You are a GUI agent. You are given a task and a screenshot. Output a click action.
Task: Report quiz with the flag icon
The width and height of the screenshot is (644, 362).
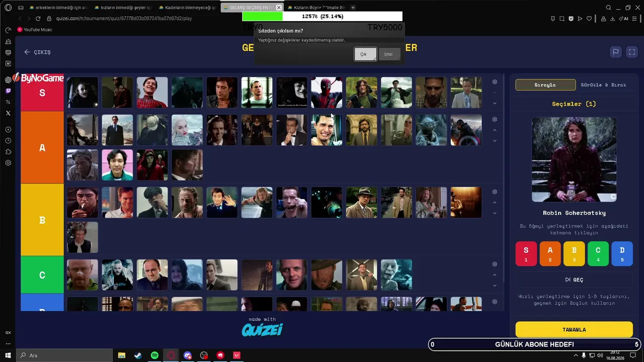615,52
